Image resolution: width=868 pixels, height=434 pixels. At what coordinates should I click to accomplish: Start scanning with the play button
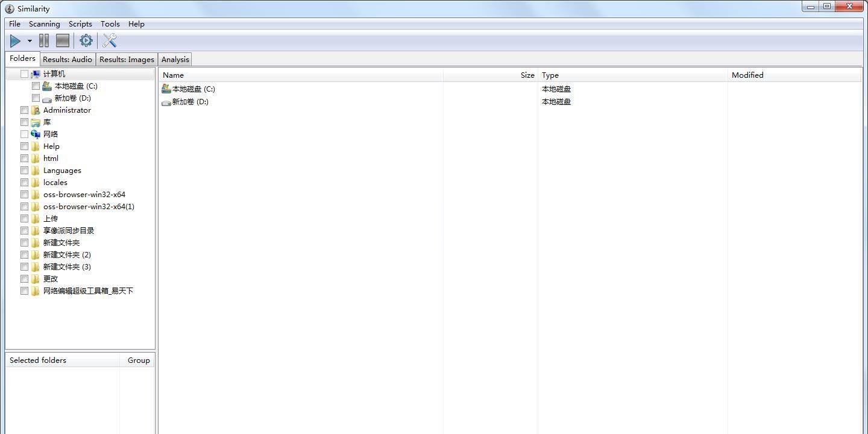[x=16, y=41]
